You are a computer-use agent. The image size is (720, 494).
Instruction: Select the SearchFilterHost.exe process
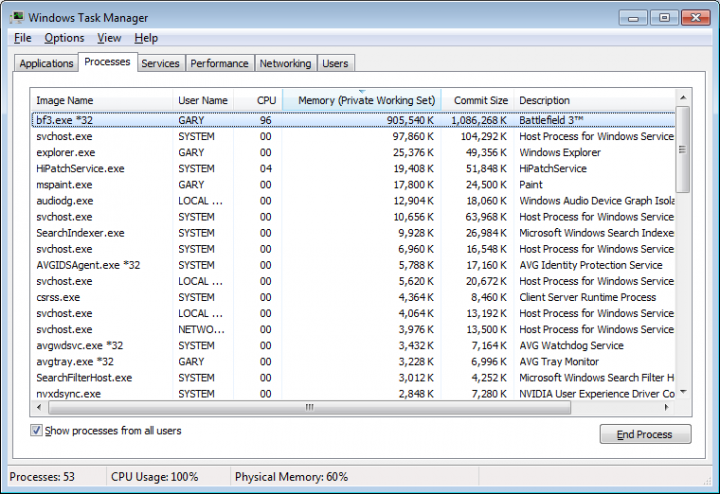click(x=353, y=377)
